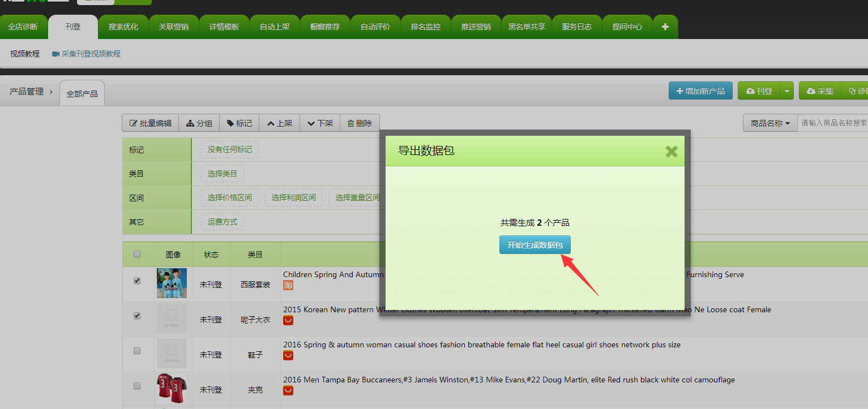Click the 呢子大衣 category cell
Screen dimensions: 868x409
click(x=255, y=320)
